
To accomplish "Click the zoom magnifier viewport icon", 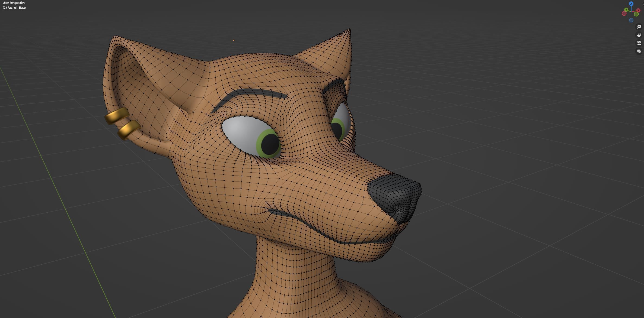I will tap(639, 27).
